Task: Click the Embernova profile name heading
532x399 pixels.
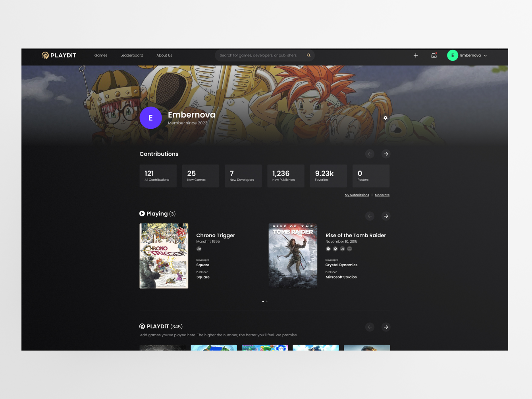Action: [x=191, y=114]
